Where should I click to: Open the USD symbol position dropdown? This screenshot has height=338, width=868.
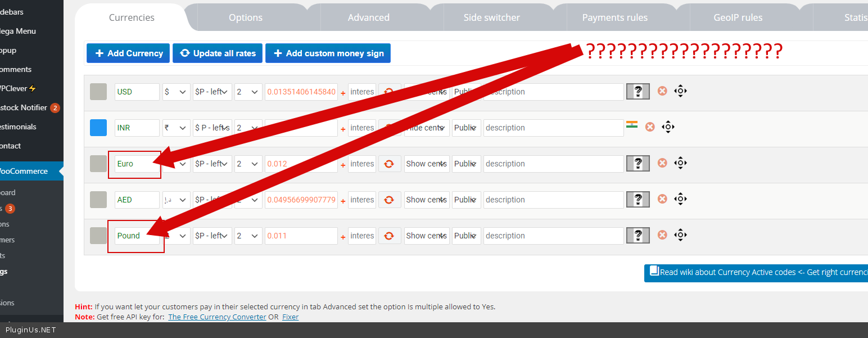click(x=213, y=92)
